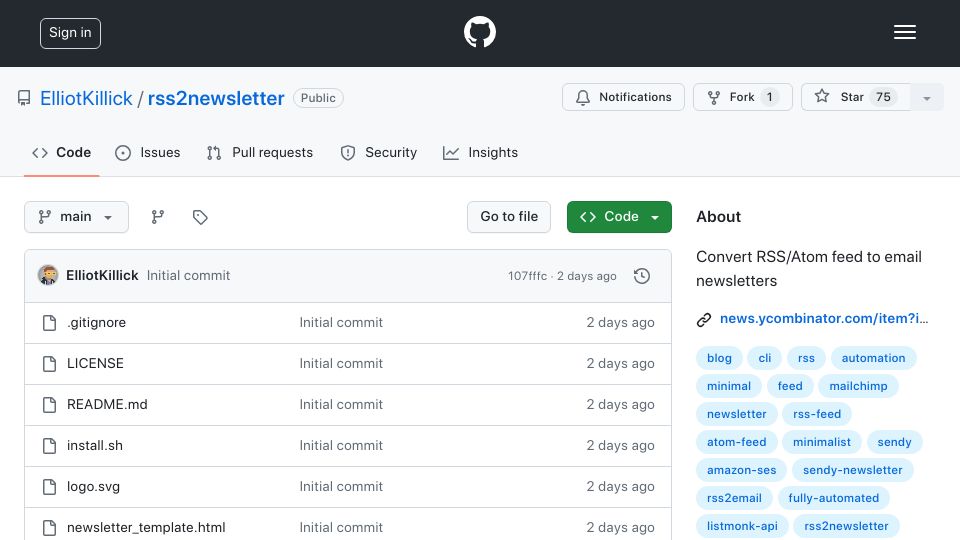
Task: Open the Pull requests tab
Action: pos(260,152)
